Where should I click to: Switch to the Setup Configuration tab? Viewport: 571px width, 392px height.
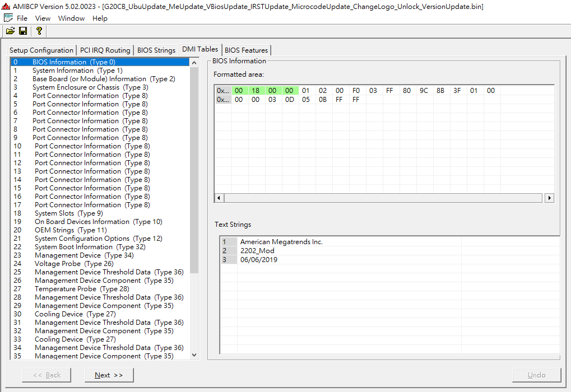pyautogui.click(x=41, y=50)
